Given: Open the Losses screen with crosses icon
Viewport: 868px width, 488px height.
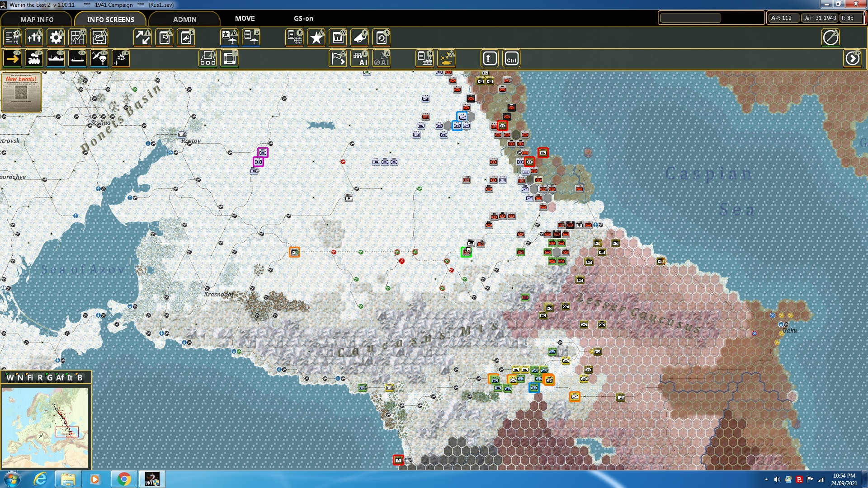Looking at the screenshot, I should tap(34, 38).
